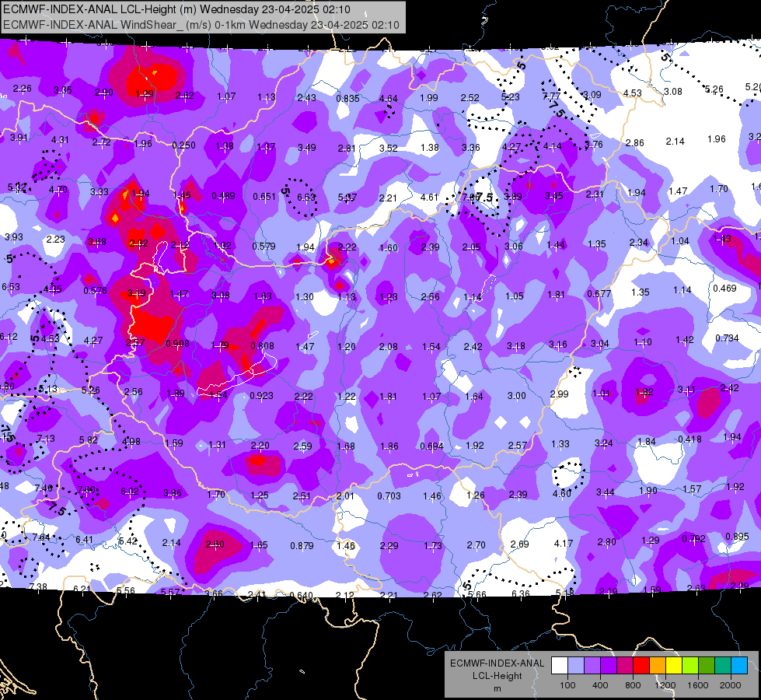Image resolution: width=761 pixels, height=700 pixels.
Task: Click the wind shear value 4.64
Action: click(x=388, y=99)
